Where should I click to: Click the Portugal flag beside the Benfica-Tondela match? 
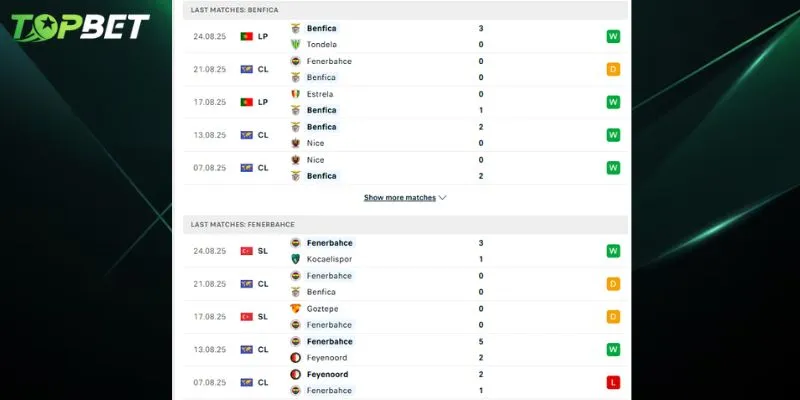coord(246,36)
